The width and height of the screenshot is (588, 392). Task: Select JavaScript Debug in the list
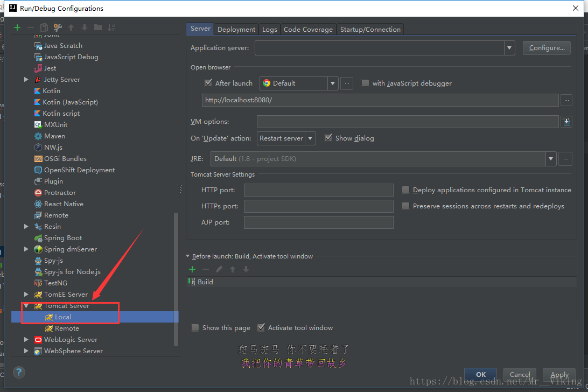[x=71, y=57]
